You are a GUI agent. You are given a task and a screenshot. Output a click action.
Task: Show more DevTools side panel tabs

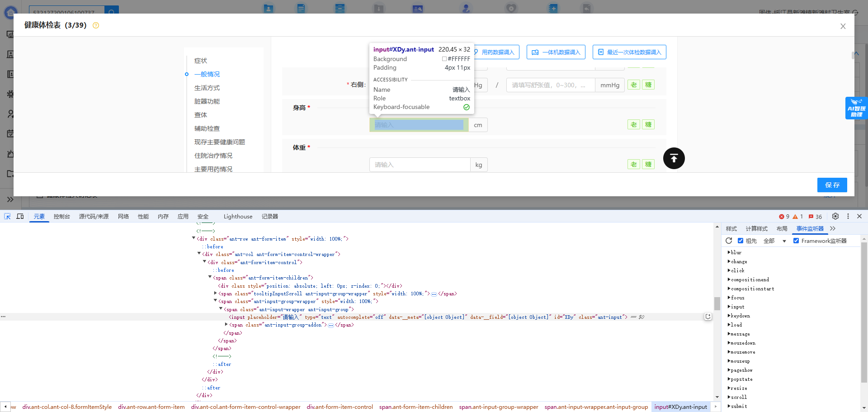click(x=833, y=228)
